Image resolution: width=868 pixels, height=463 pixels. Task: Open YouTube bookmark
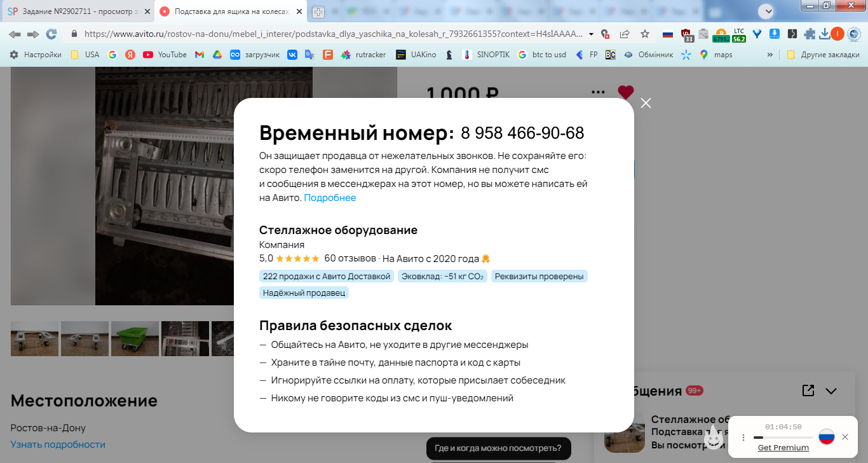(x=165, y=55)
